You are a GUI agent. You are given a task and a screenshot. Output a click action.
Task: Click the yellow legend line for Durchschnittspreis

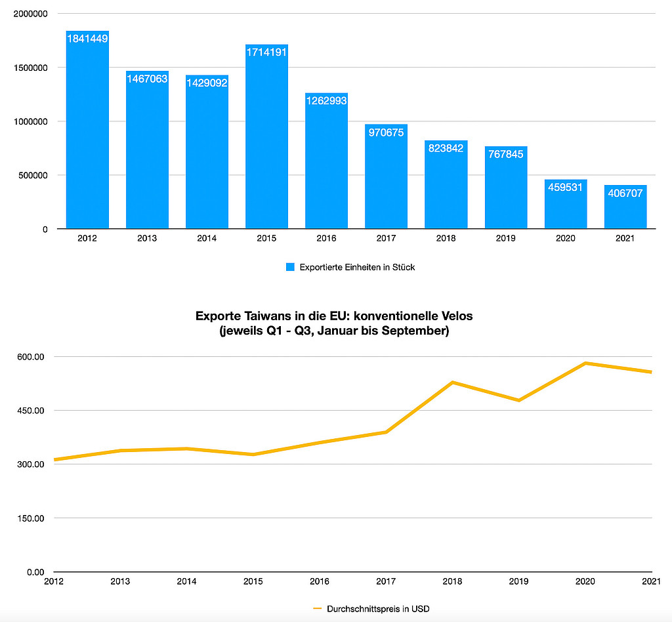pyautogui.click(x=317, y=609)
